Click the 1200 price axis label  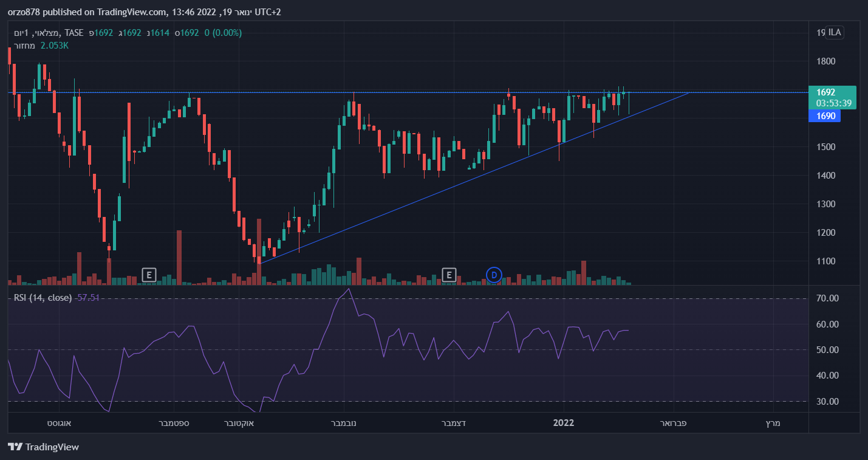coord(826,233)
